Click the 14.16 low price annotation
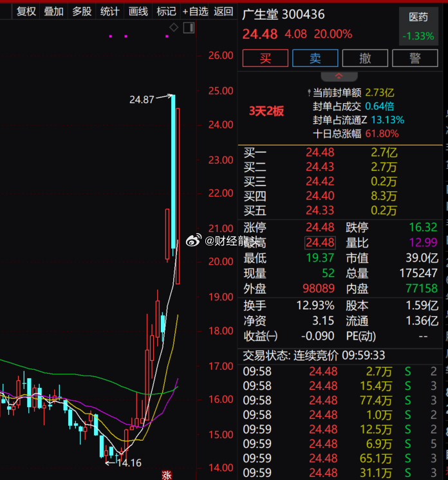448x480 pixels. (129, 463)
